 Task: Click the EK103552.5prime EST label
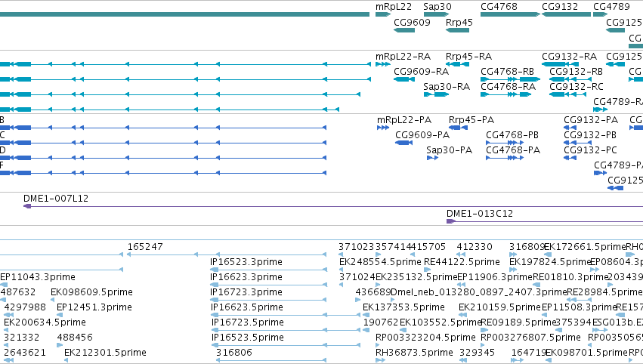[441, 322]
